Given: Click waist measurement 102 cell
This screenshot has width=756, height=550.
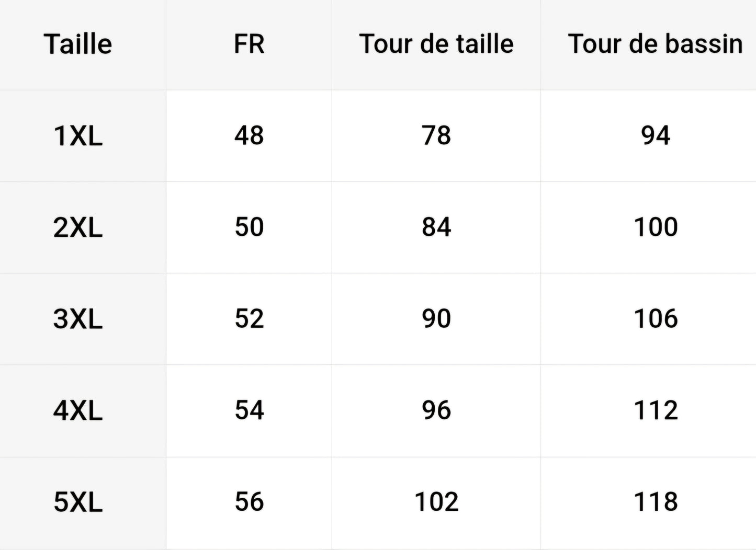Looking at the screenshot, I should [436, 502].
